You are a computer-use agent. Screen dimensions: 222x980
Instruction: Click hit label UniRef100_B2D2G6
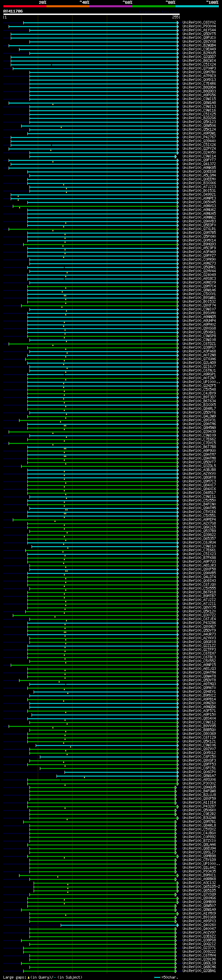click(199, 118)
